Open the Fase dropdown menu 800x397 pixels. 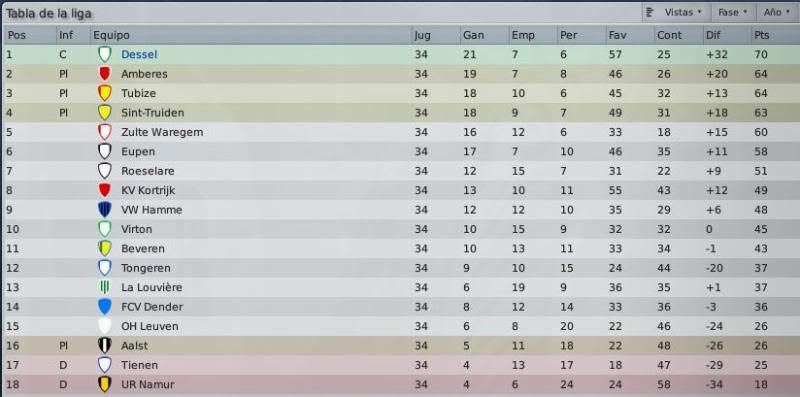tap(733, 12)
